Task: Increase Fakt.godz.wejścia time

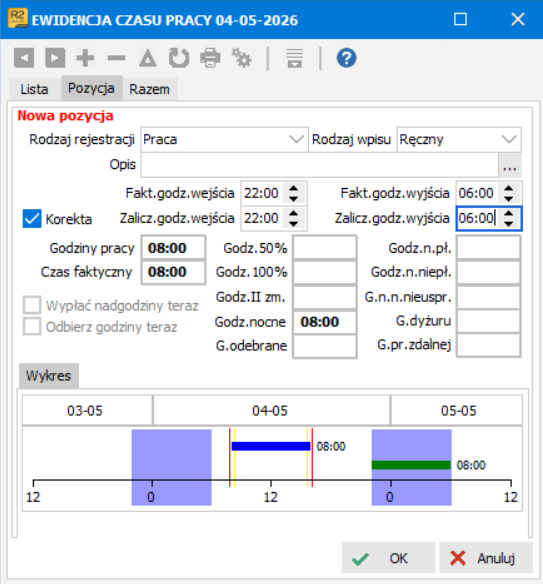Action: 293,188
